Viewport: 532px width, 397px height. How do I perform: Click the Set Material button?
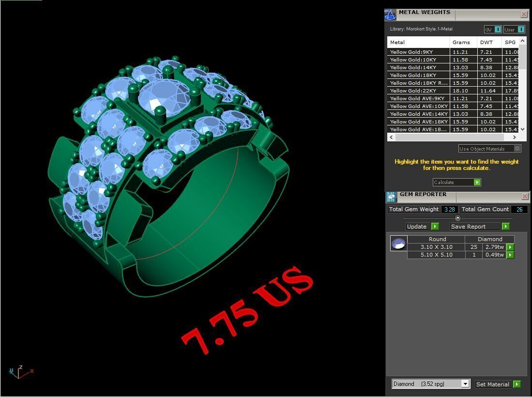pos(498,384)
